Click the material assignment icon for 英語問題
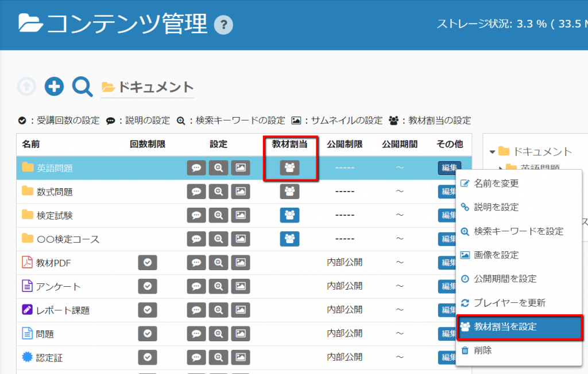Viewport: 588px width, 374px height. click(x=289, y=167)
